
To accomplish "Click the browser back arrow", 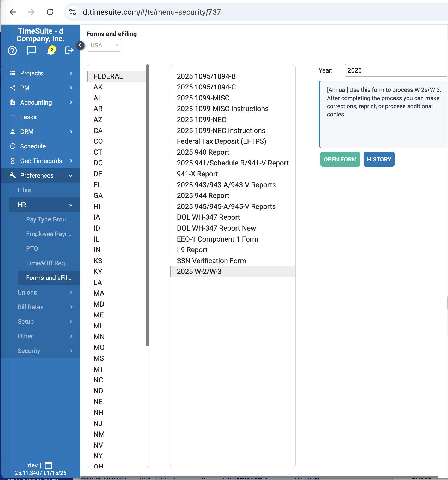I will pos(13,12).
